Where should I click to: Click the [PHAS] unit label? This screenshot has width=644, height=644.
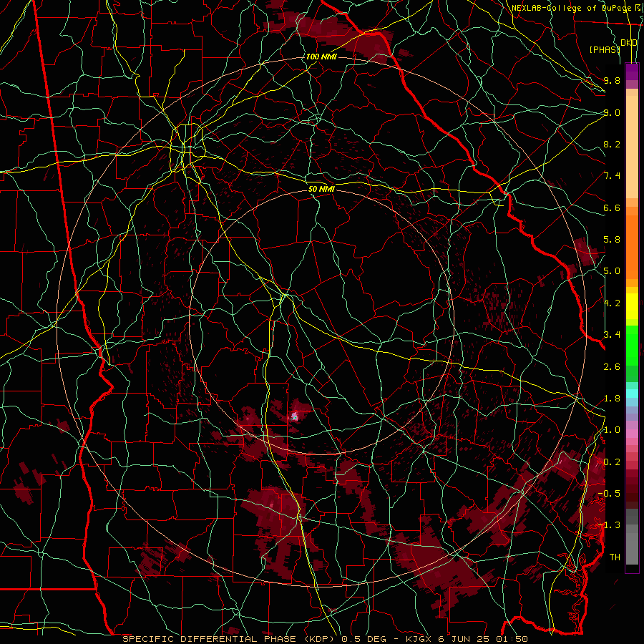coord(605,49)
